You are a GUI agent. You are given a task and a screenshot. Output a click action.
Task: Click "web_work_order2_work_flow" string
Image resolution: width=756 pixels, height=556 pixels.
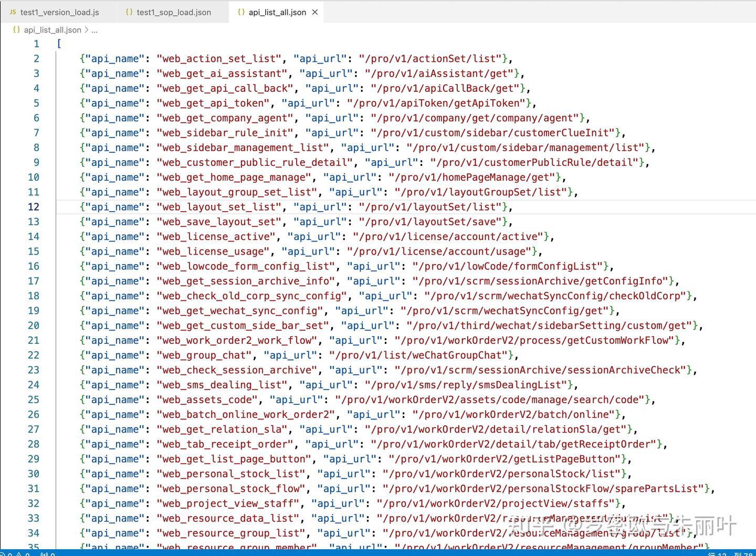point(237,340)
